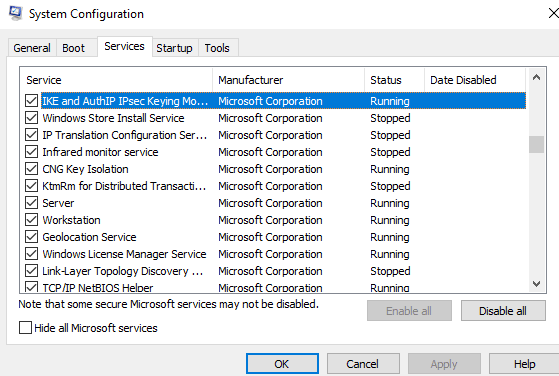Select the 'Server' service name
Viewport: 559px width, 376px height.
(58, 203)
